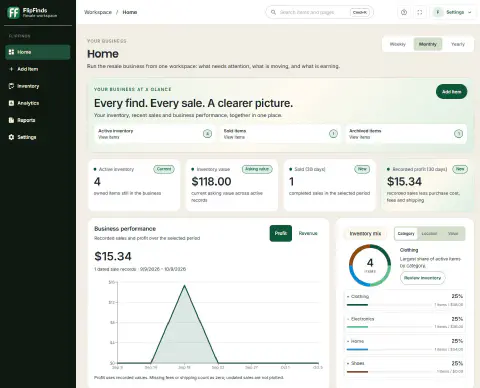This screenshot has height=388, width=480.
Task: Click the Inventory icon in sidebar
Action: 11,86
